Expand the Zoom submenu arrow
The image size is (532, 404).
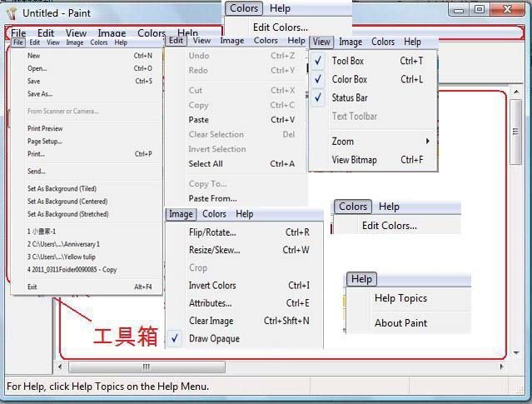click(428, 141)
